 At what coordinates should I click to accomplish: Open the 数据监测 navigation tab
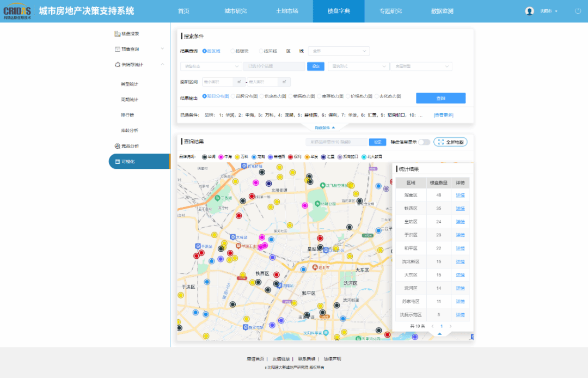pyautogui.click(x=443, y=11)
